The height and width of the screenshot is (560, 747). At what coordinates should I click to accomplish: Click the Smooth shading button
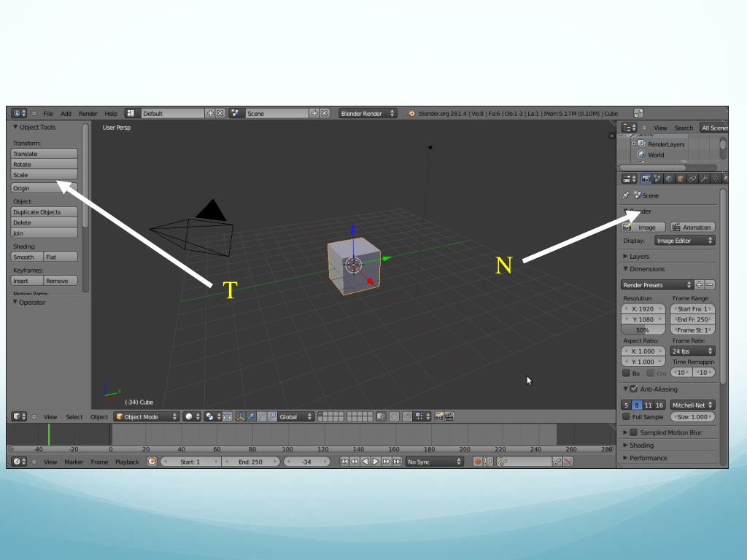[x=27, y=257]
